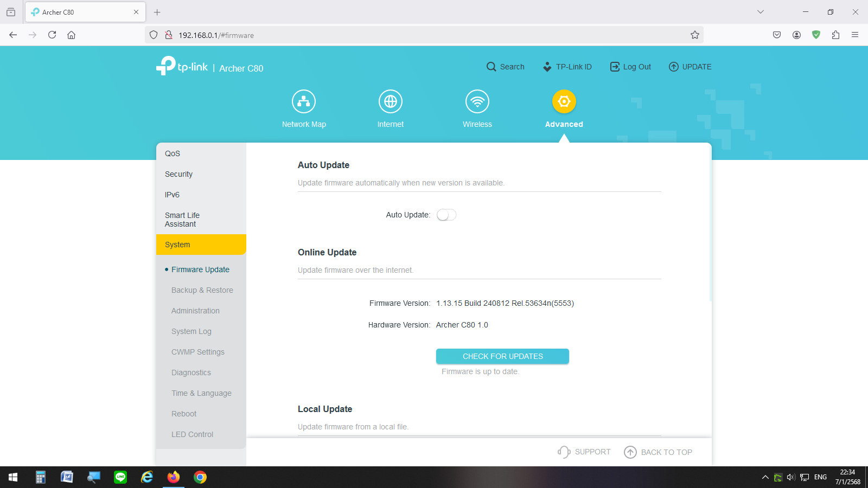Image resolution: width=868 pixels, height=488 pixels.
Task: Open the System Log menu item
Action: tap(191, 331)
